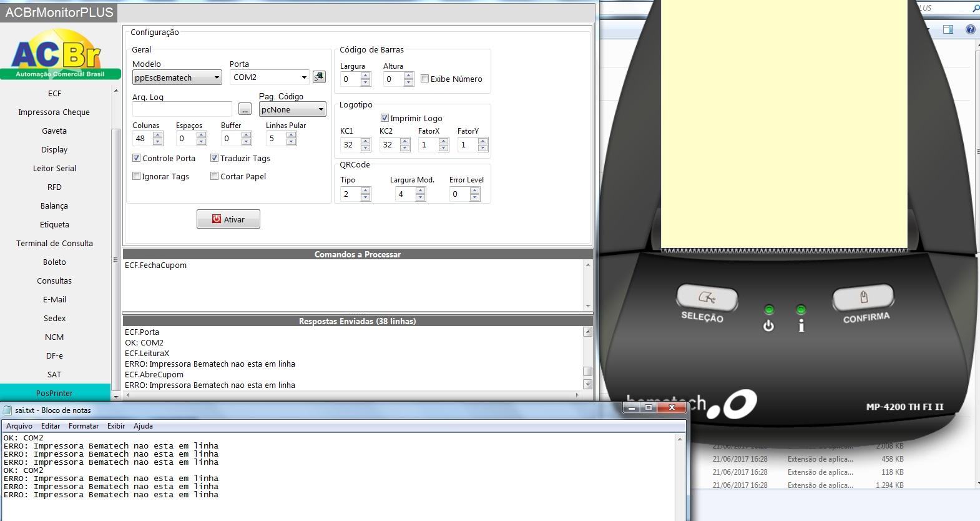The width and height of the screenshot is (980, 521).
Task: Click the Respostas Enviadas vertical scrollbar
Action: coord(587,359)
